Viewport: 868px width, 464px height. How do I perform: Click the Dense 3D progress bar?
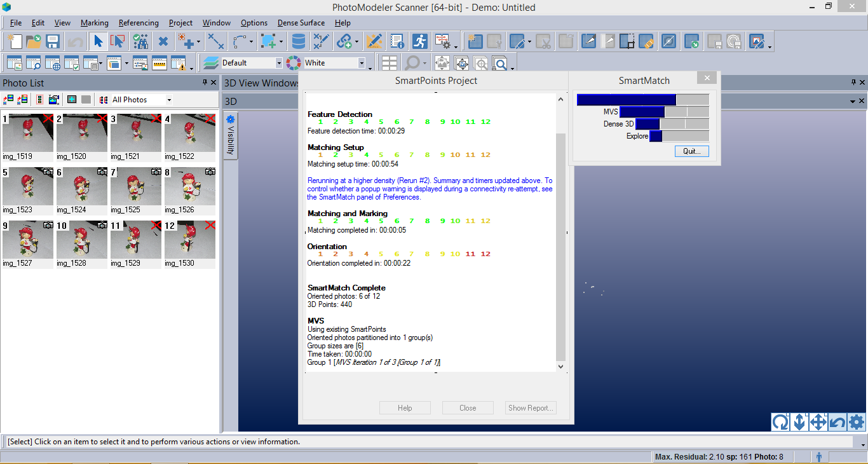point(672,124)
